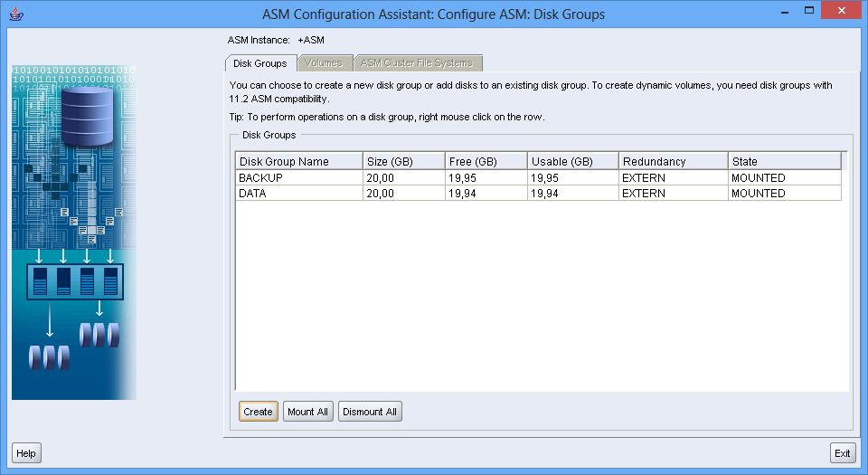
Task: Click the 20,00 Size cell in the BACKUP row
Action: [404, 177]
